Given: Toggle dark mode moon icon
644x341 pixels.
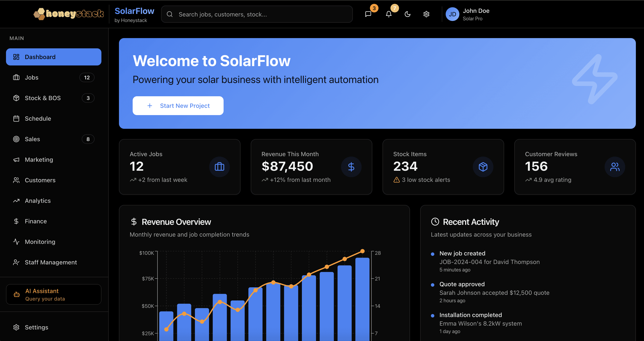Looking at the screenshot, I should point(408,14).
